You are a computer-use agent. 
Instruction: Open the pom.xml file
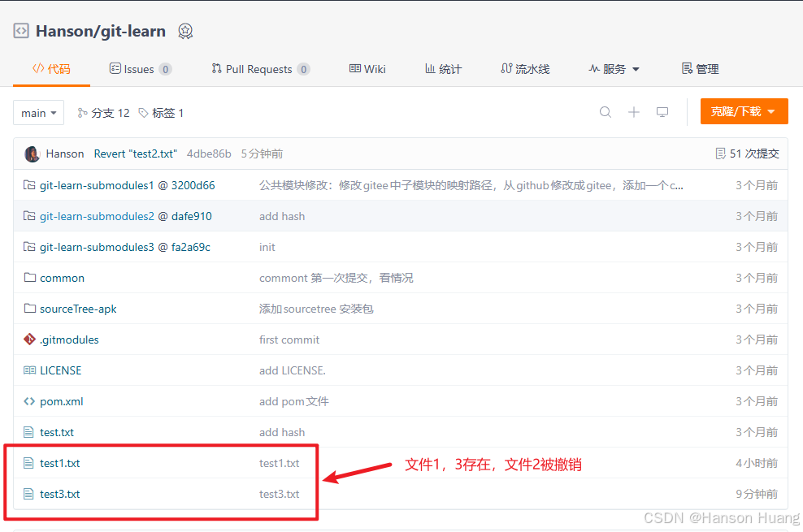click(62, 401)
